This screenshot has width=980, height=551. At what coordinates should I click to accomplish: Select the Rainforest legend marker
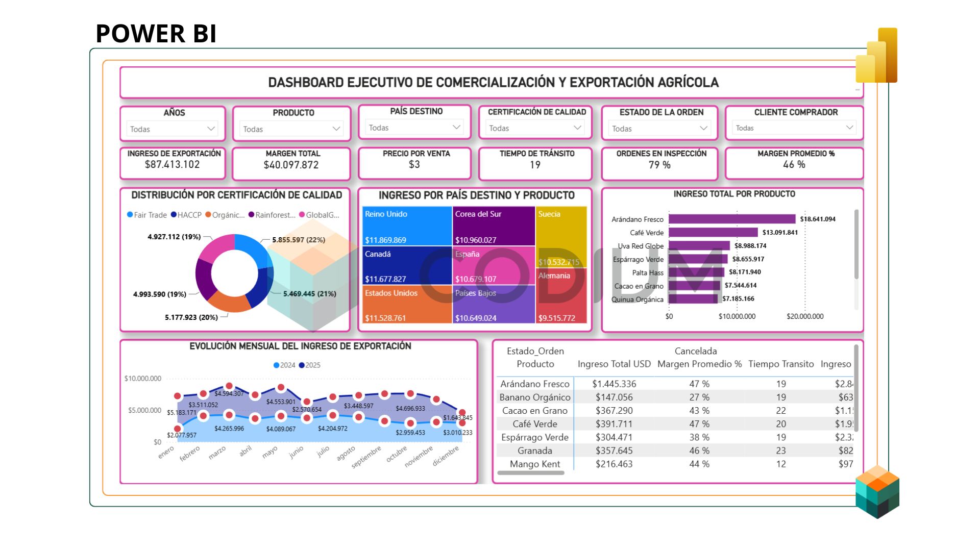(x=251, y=215)
